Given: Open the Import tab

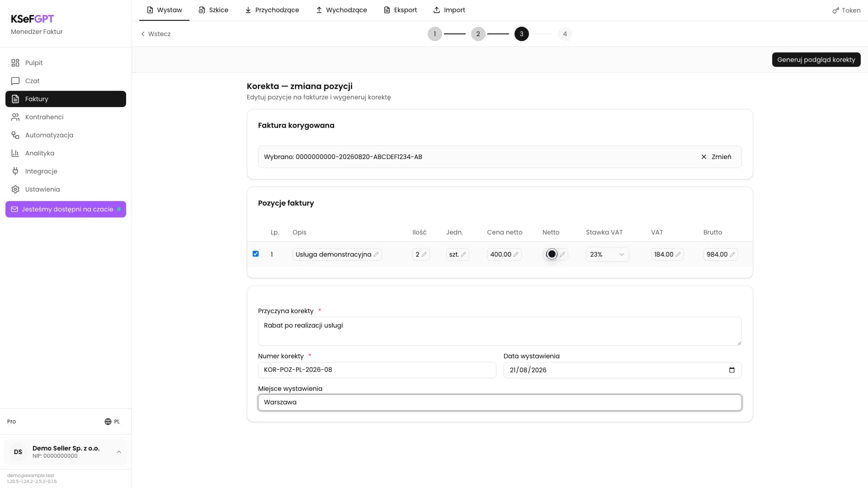Looking at the screenshot, I should coord(449,10).
